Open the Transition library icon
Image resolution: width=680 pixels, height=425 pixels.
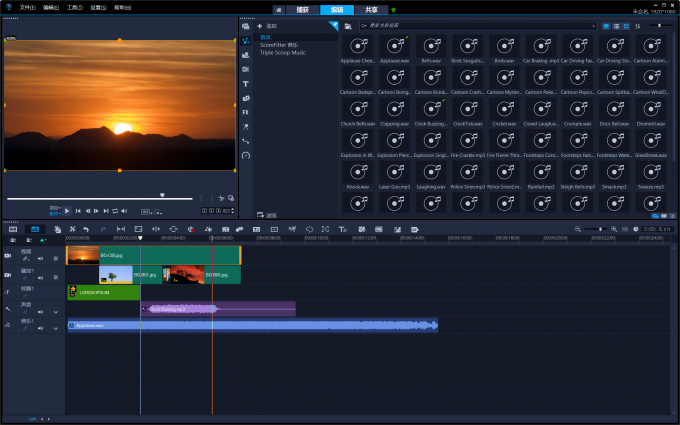245,69
